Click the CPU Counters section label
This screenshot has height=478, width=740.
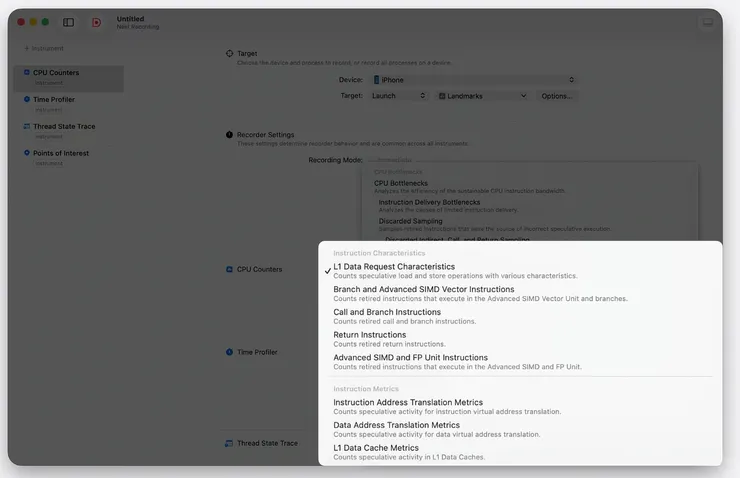259,269
